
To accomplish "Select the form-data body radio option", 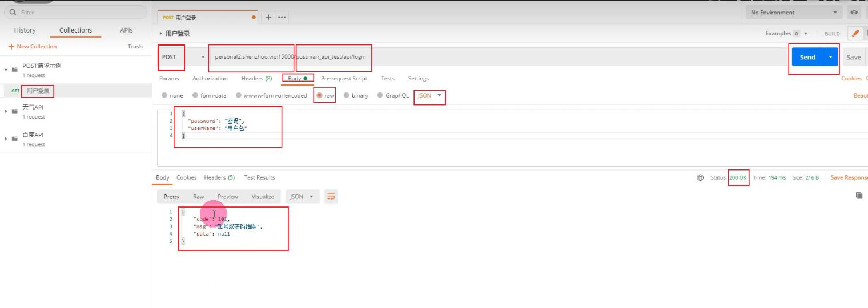I will [195, 96].
